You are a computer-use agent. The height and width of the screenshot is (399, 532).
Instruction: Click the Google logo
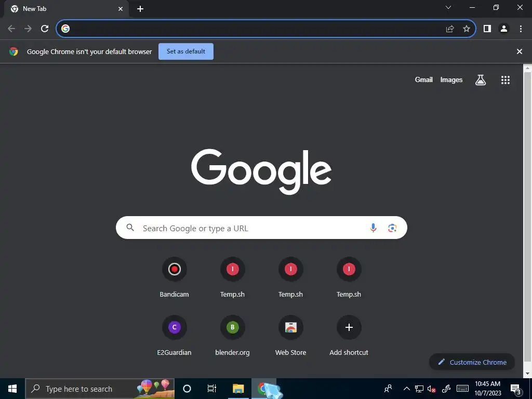tap(261, 171)
